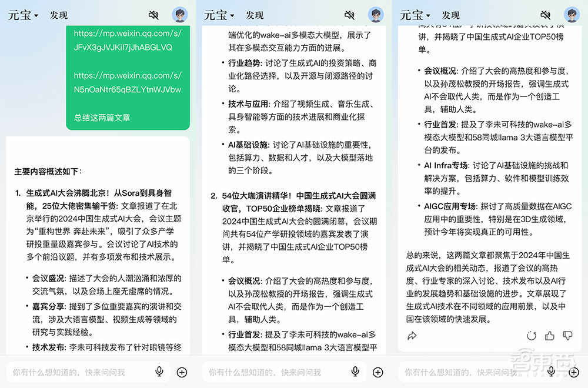Give a thumbs down to the summary
The height and width of the screenshot is (388, 588).
click(x=568, y=335)
